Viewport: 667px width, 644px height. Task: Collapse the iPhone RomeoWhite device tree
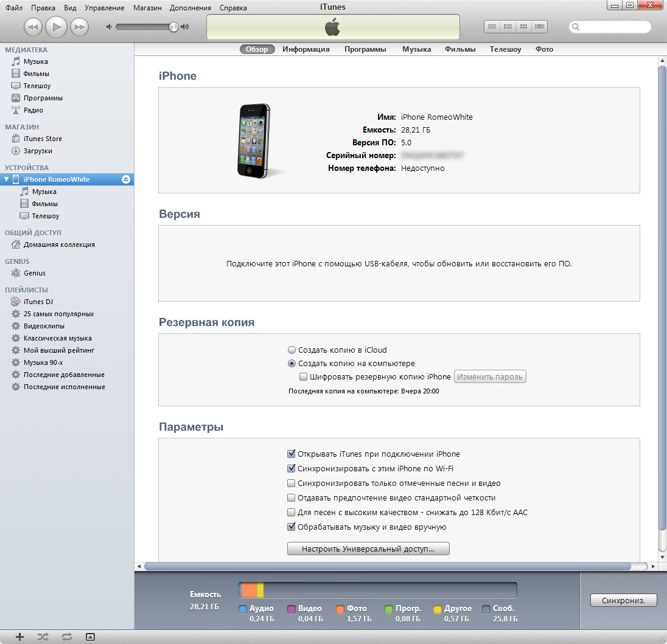click(6, 179)
